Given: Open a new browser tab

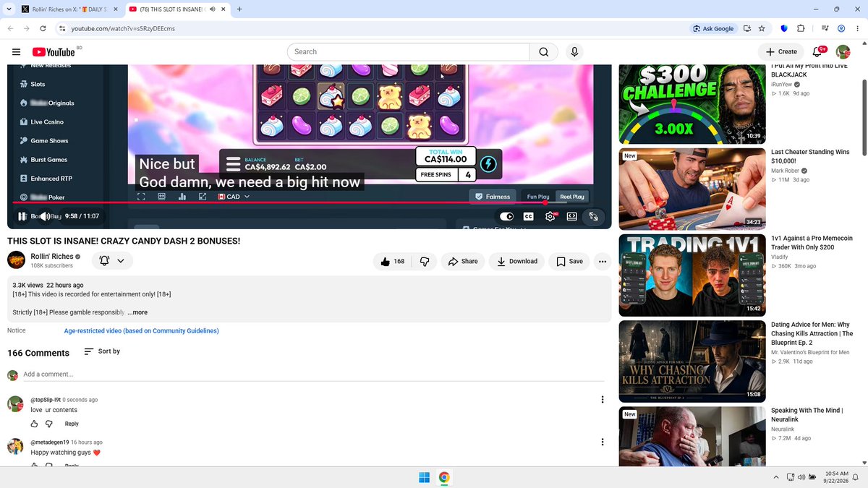Looking at the screenshot, I should point(239,9).
